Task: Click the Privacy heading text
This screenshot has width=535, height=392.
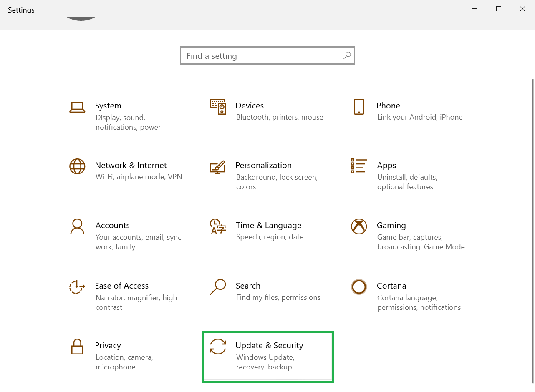Action: click(x=108, y=346)
